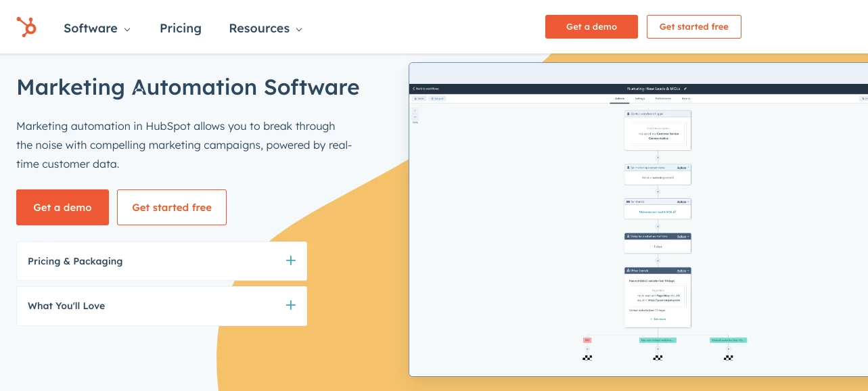This screenshot has height=391, width=868.
Task: Click the plus connector below the enrollment trigger card
Action: 658,157
